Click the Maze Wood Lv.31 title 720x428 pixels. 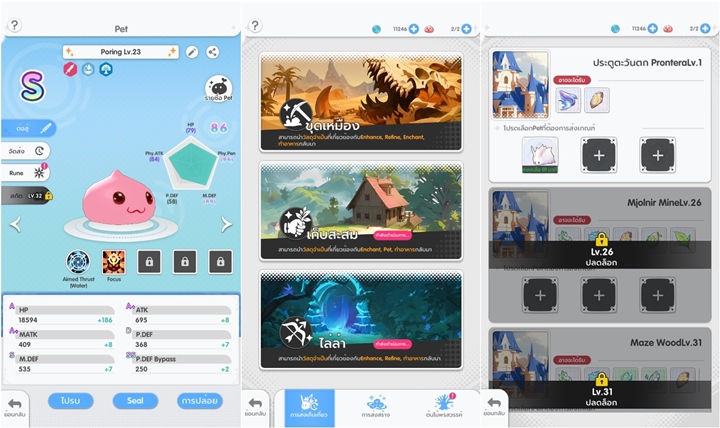665,343
